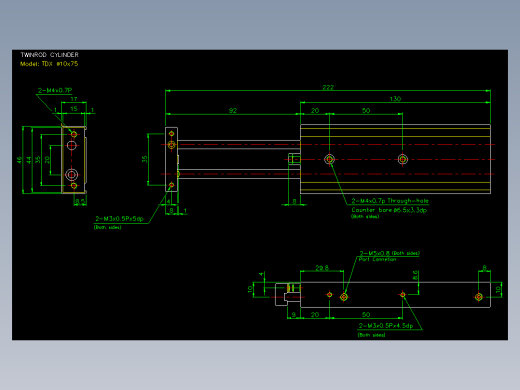This screenshot has width=520, height=390.
Task: Click the 8.5 dimension below end view
Action: pos(80,201)
